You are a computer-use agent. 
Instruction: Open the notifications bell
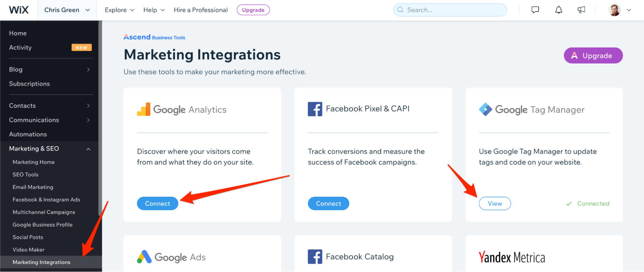click(x=559, y=10)
